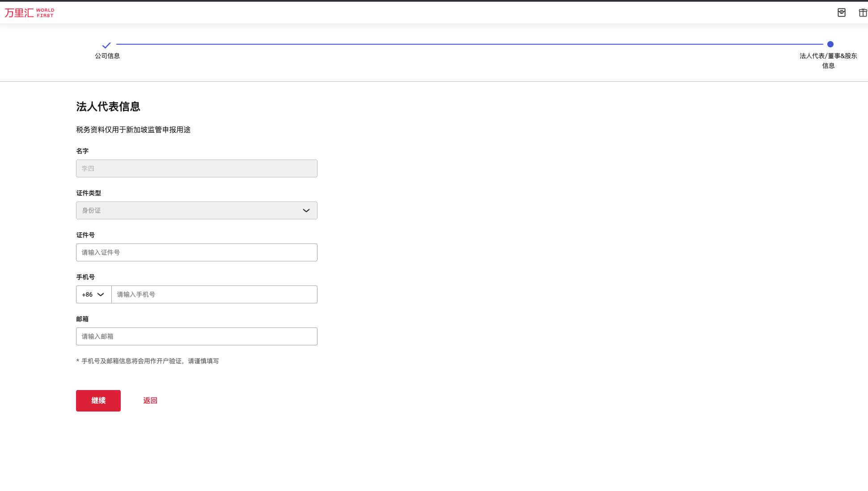Screen dimensions: 868x491
Task: Focus the 邮箱 email input field
Action: [197, 336]
